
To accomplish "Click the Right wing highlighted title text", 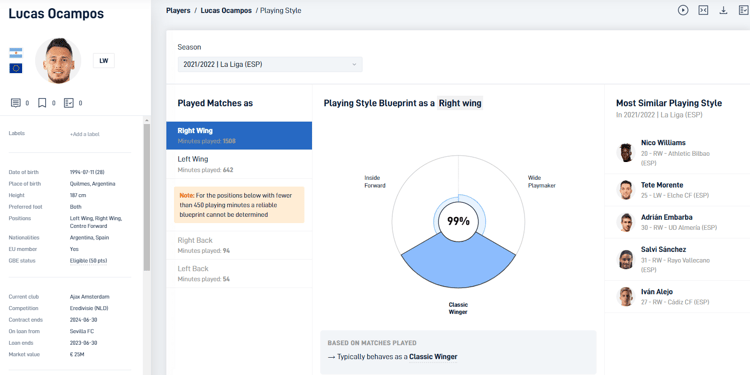I will coord(460,103).
